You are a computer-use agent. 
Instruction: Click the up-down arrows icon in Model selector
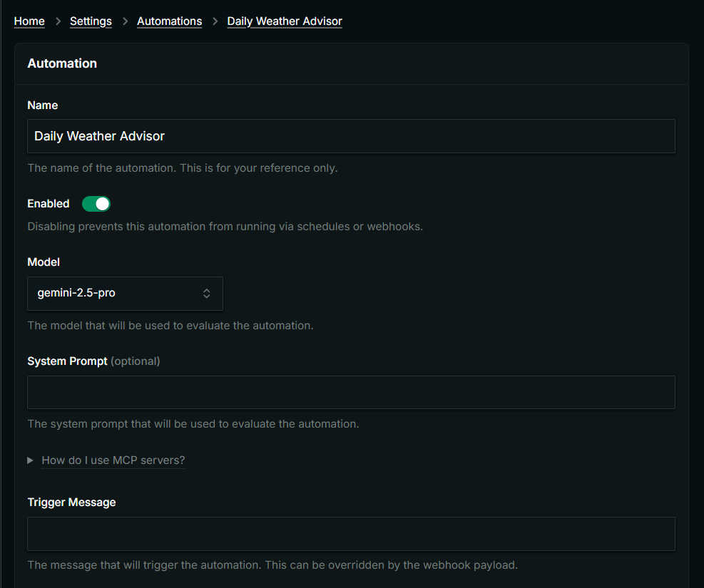pyautogui.click(x=206, y=294)
